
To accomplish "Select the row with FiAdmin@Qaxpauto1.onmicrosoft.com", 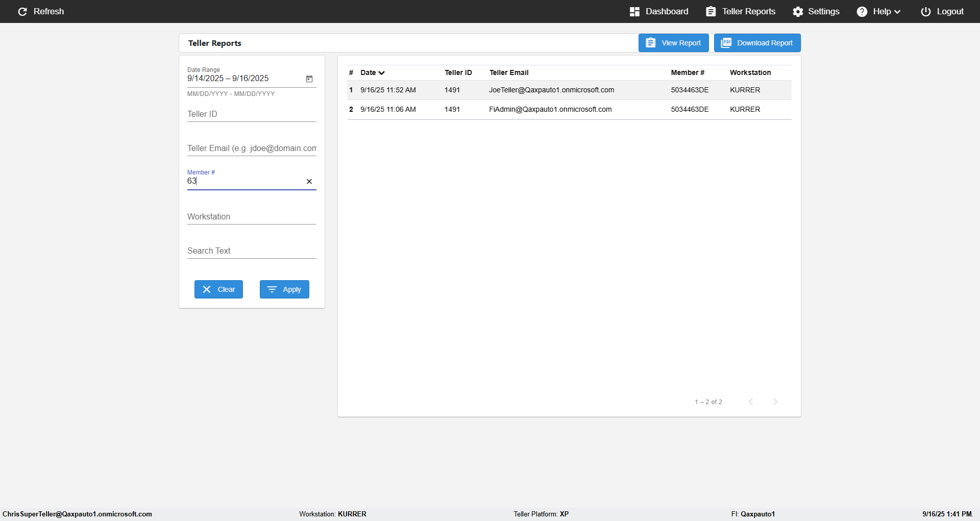I will pyautogui.click(x=569, y=109).
